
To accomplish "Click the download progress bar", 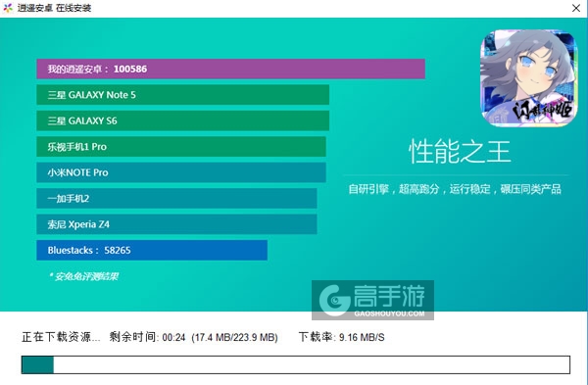I will [x=296, y=364].
